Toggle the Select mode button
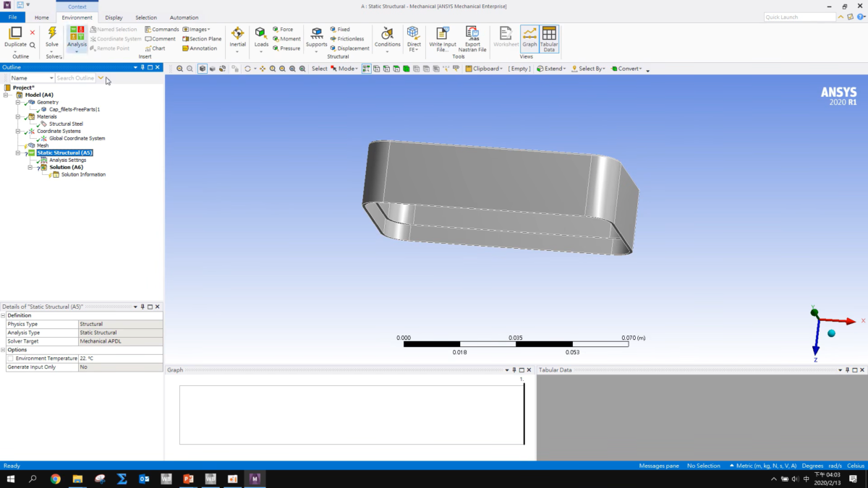 click(x=319, y=69)
